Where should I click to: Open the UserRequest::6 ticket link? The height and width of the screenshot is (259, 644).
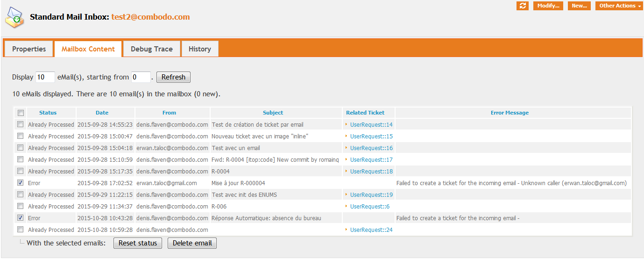[x=370, y=207]
